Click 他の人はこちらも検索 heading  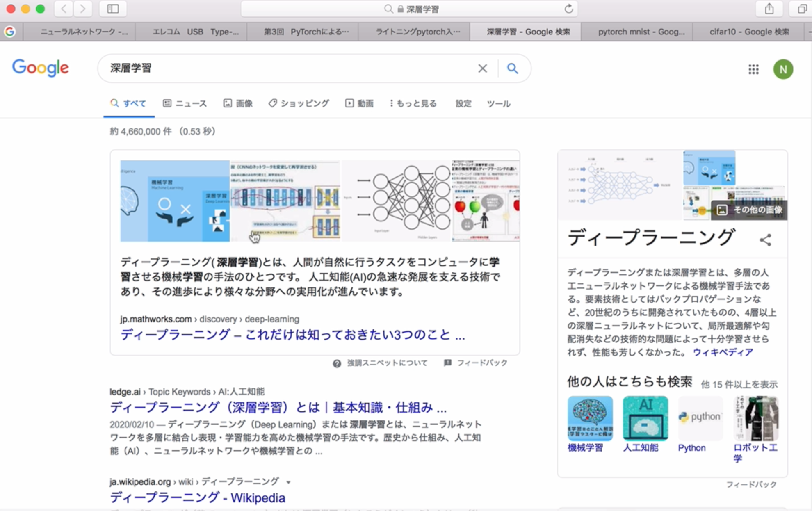pos(630,381)
